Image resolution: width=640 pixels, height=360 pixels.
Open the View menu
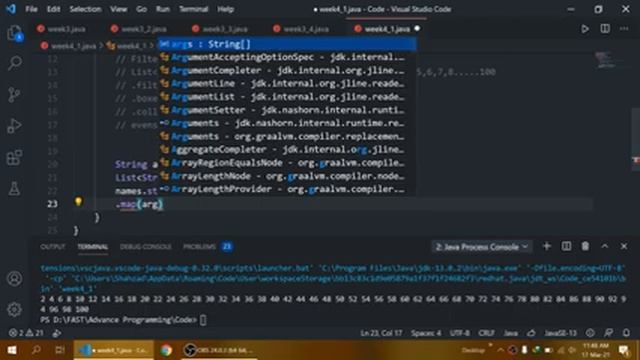(x=118, y=9)
